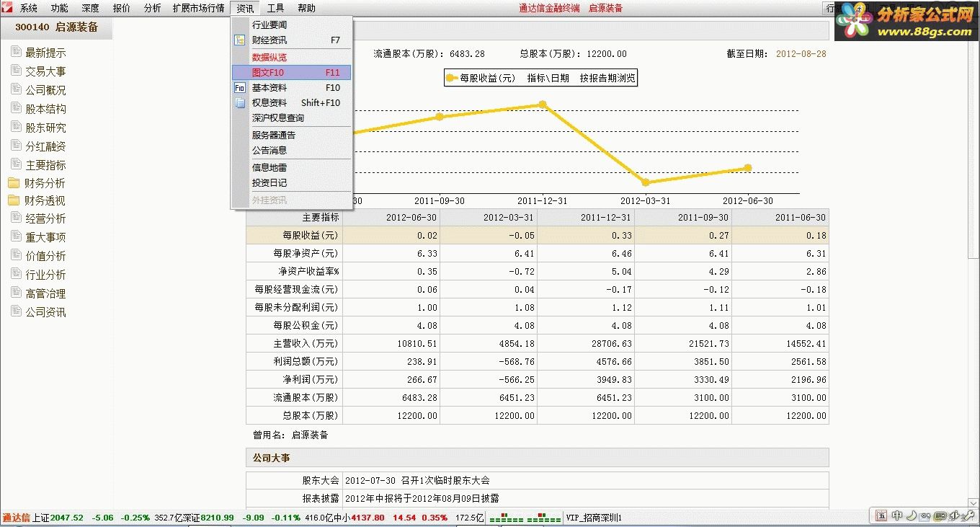The image size is (980, 527).
Task: Click the 2012-08-28 date link
Action: (801, 54)
